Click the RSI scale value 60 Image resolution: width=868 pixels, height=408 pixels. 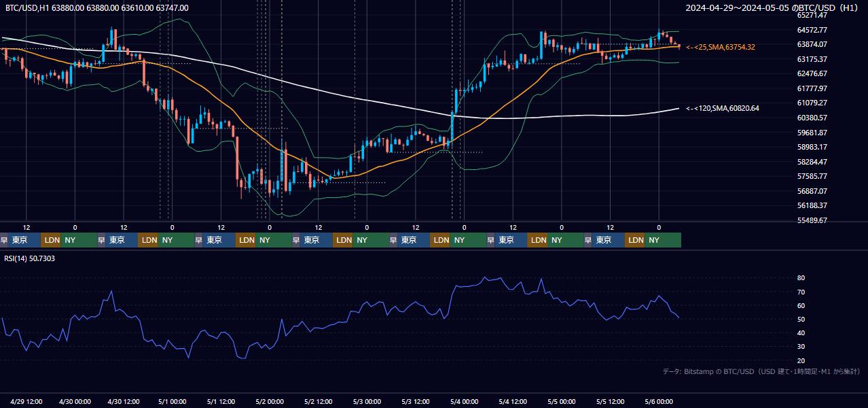(801, 305)
